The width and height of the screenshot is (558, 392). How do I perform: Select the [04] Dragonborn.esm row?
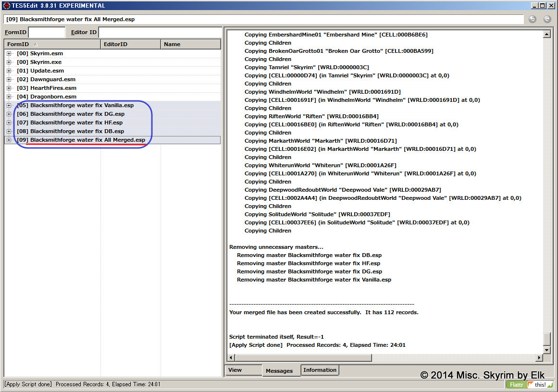(112, 97)
